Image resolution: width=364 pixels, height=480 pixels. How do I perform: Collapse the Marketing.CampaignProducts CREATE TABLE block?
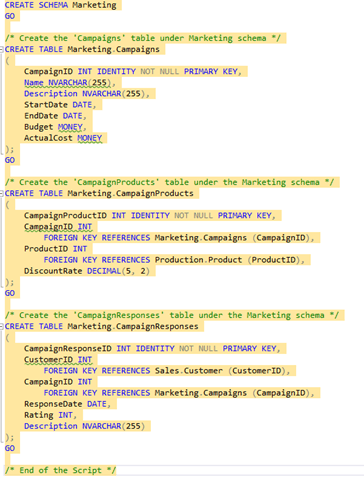pyautogui.click(x=2, y=193)
